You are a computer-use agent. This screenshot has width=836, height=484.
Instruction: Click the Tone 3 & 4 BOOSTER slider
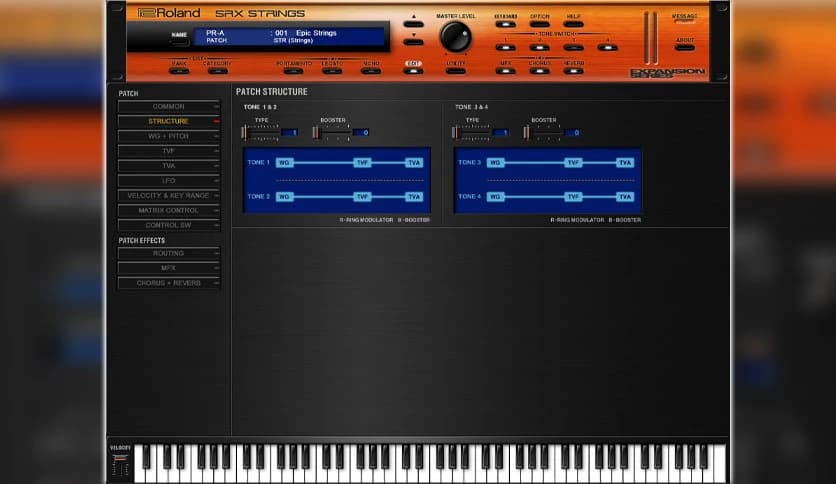[543, 133]
